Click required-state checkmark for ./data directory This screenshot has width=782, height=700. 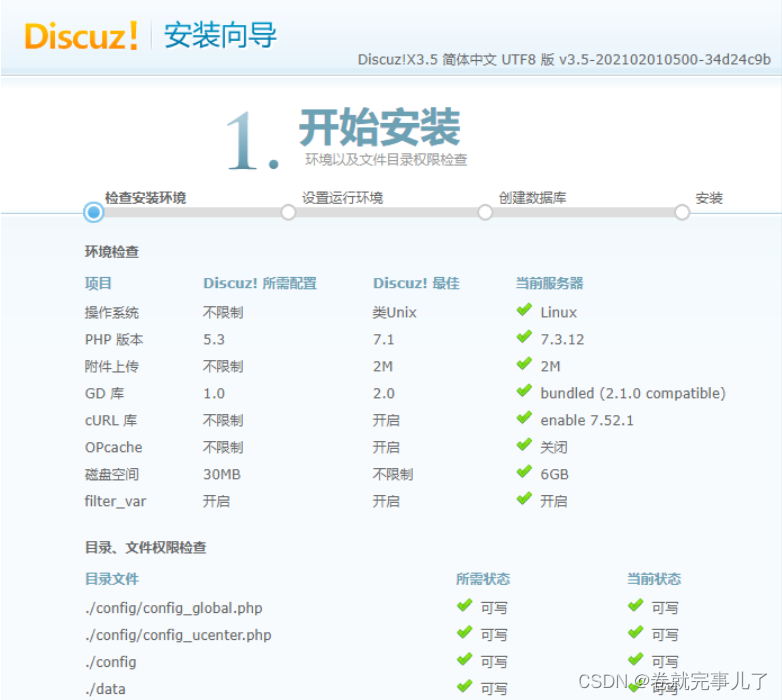(x=464, y=687)
